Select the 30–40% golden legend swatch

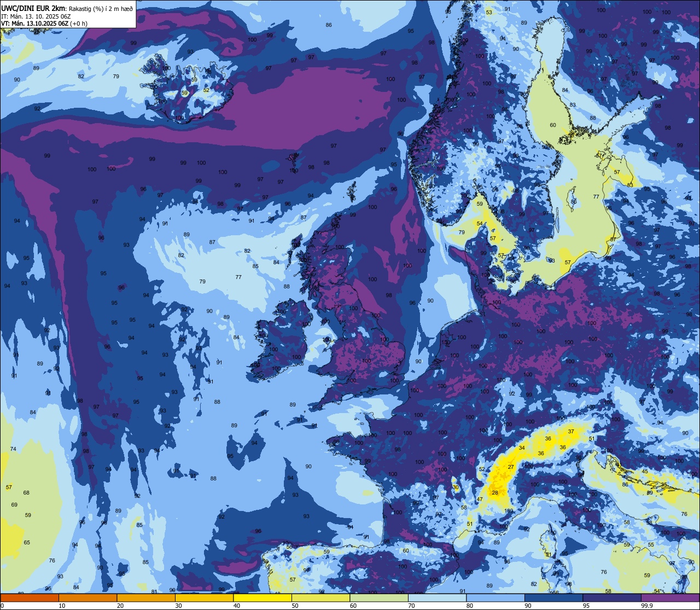tap(204, 597)
